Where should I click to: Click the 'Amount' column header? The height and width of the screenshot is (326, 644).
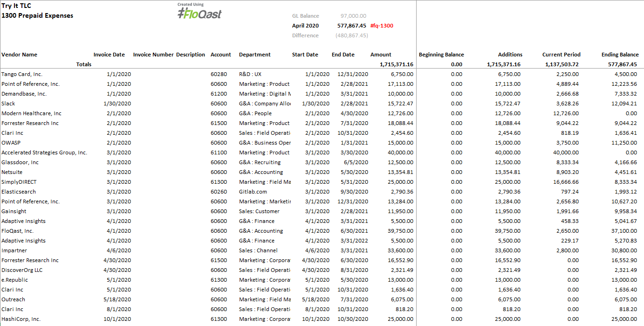pos(381,55)
